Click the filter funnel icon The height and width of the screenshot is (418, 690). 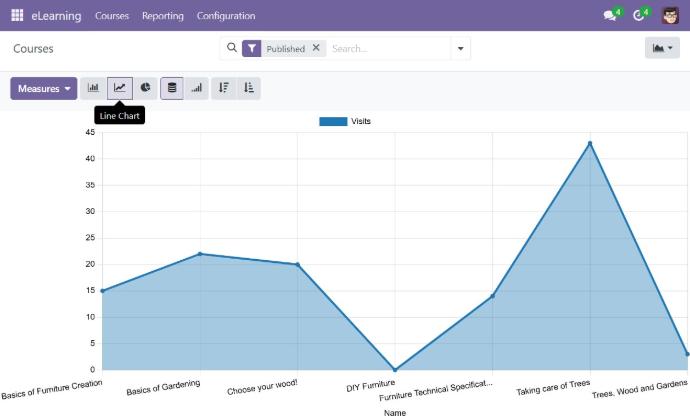tap(252, 48)
